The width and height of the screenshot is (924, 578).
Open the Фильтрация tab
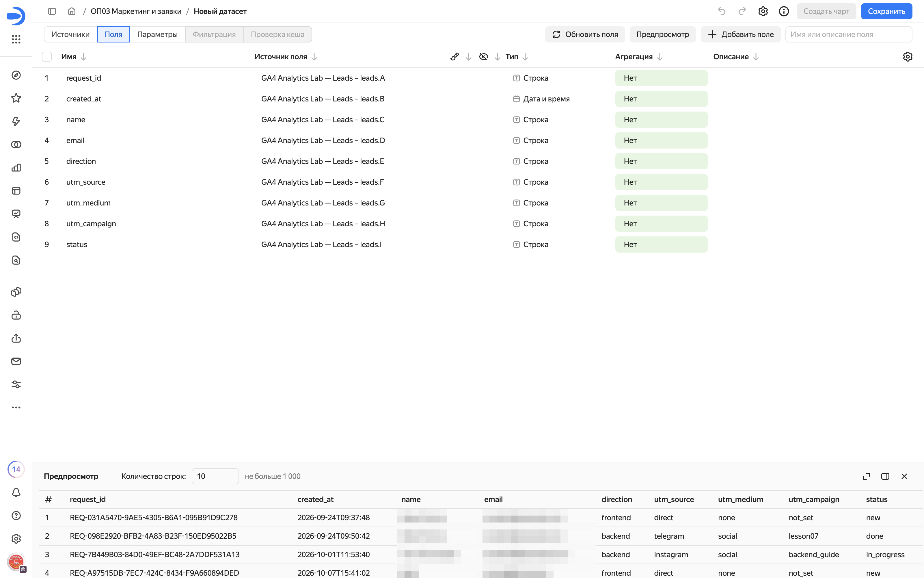pos(214,34)
